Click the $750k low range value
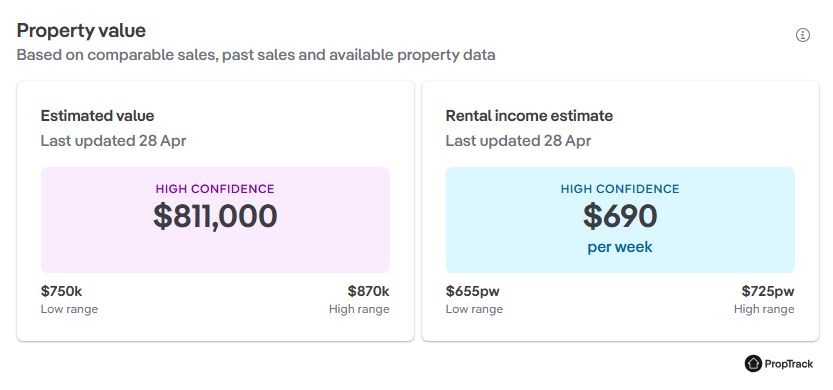The width and height of the screenshot is (833, 390). pos(61,291)
